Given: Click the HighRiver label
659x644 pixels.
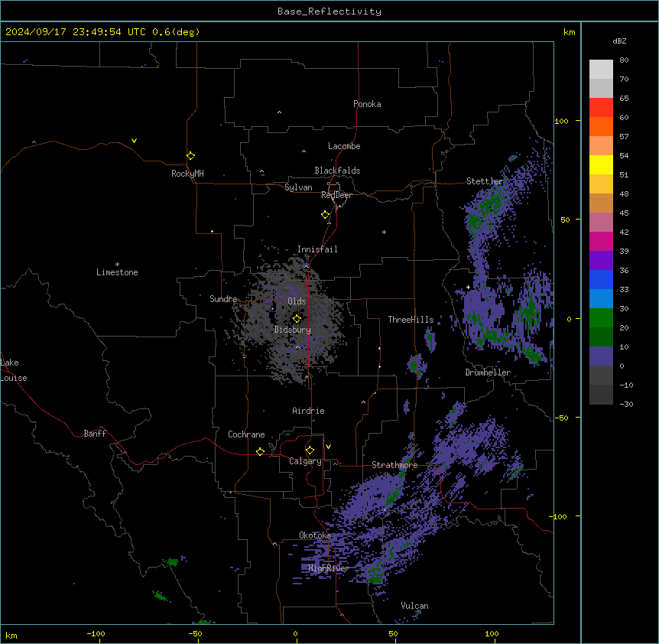Looking at the screenshot, I should 329,568.
